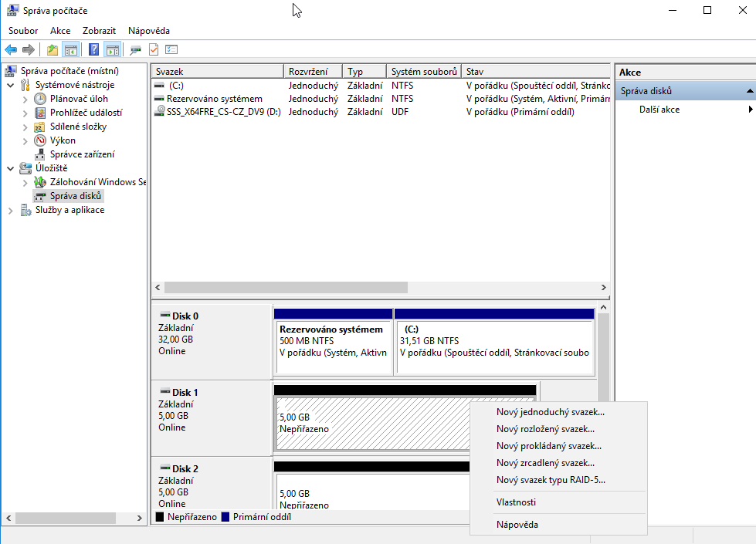Click the Systém souborů column header
The width and height of the screenshot is (756, 544).
423,71
